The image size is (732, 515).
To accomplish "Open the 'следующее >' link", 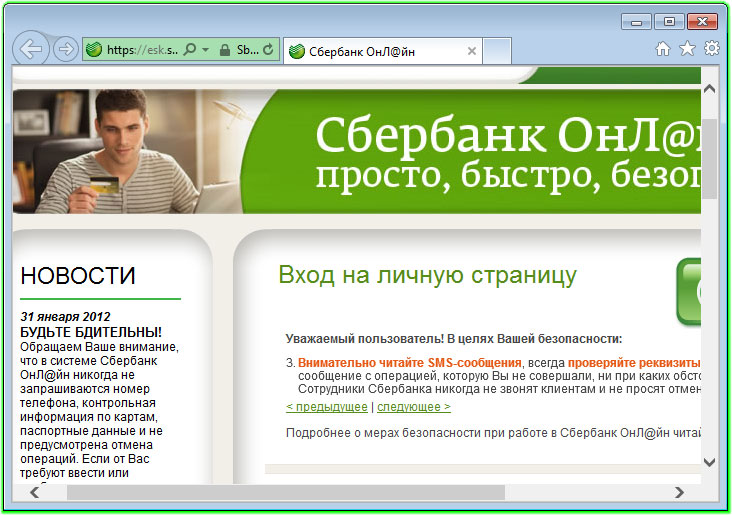I will click(414, 407).
